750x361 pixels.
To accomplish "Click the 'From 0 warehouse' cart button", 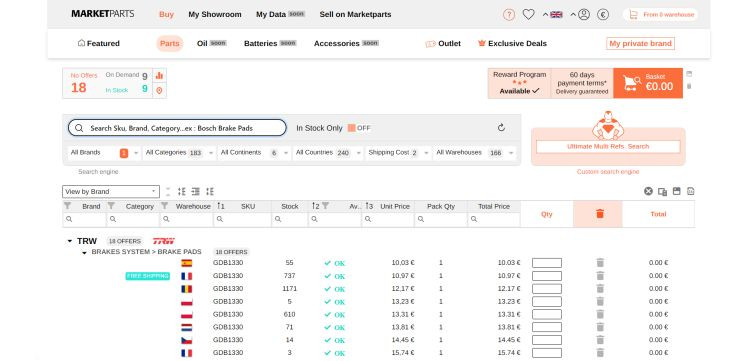I will [661, 15].
